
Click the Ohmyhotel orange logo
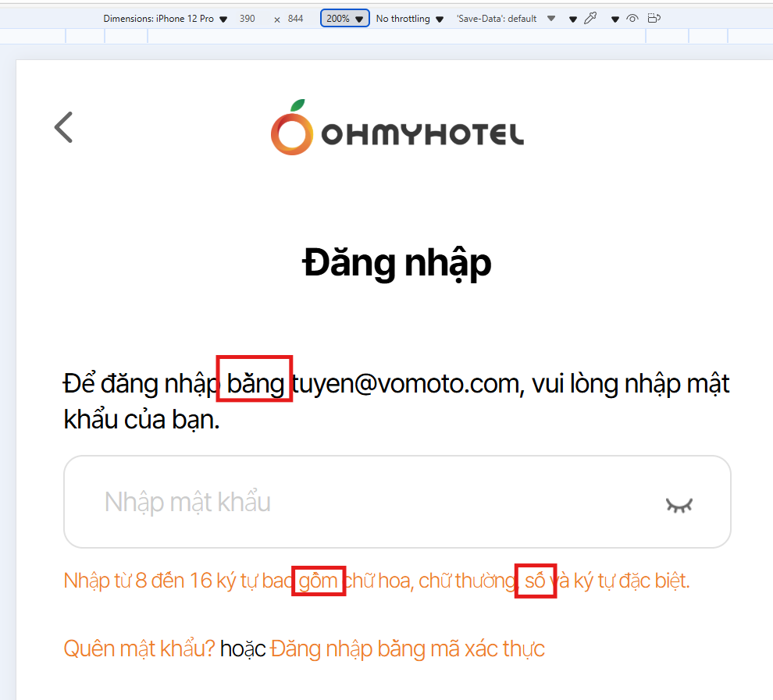397,127
